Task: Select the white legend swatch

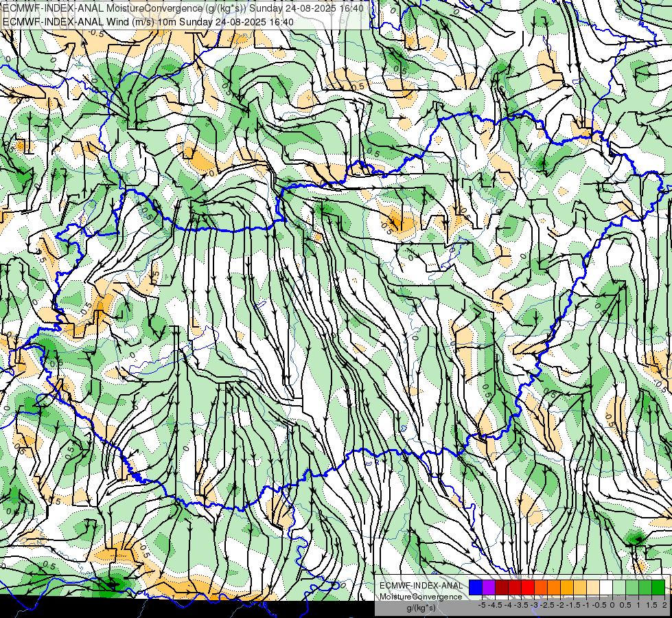Action: [606, 587]
